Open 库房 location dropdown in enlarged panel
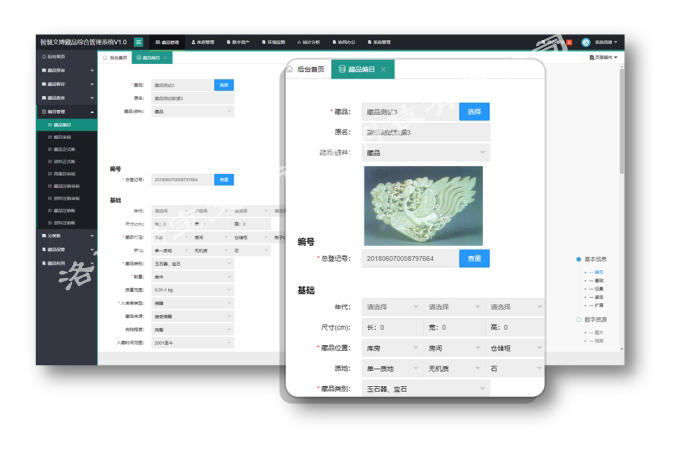Image resolution: width=688 pixels, height=458 pixels. tap(392, 348)
